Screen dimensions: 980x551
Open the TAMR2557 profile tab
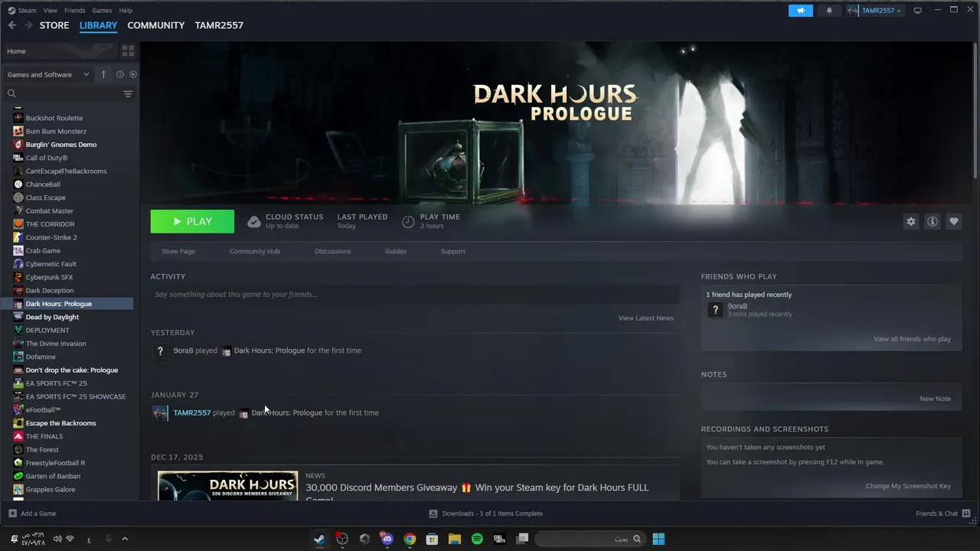tap(219, 25)
